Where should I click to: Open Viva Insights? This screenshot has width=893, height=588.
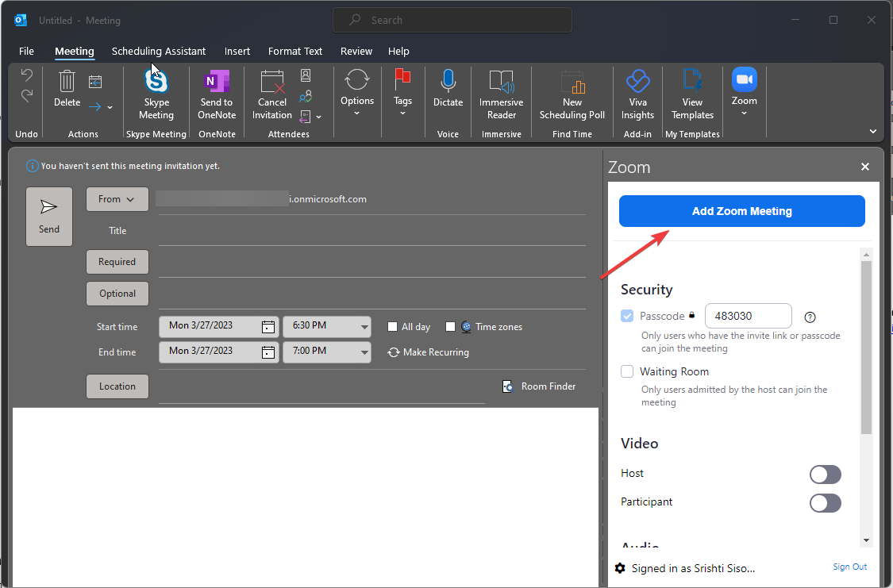637,94
